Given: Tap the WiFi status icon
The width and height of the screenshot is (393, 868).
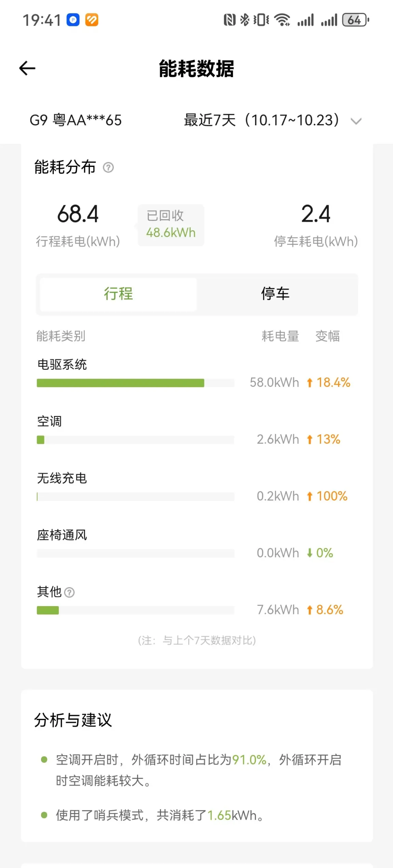Looking at the screenshot, I should click(x=282, y=20).
